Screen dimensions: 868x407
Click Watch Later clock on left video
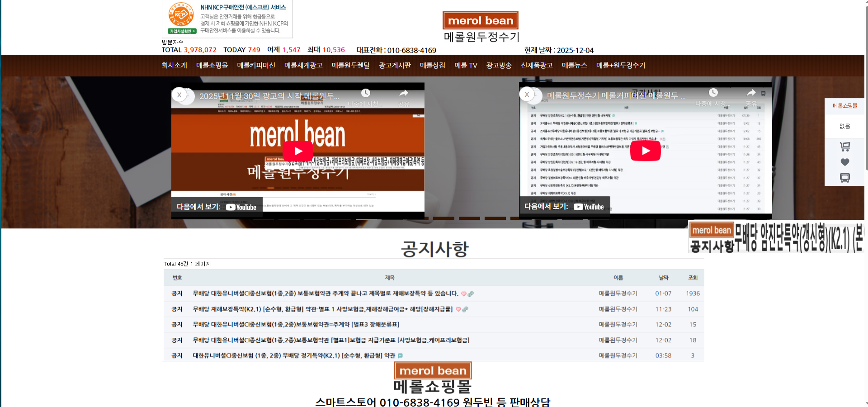366,93
